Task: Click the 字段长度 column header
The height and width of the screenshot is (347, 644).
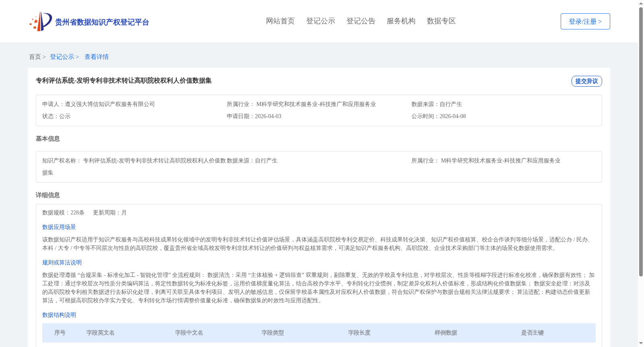Action: click(359, 332)
